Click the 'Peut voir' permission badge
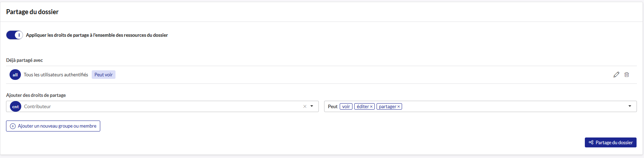Image resolution: width=644 pixels, height=158 pixels. (x=103, y=75)
